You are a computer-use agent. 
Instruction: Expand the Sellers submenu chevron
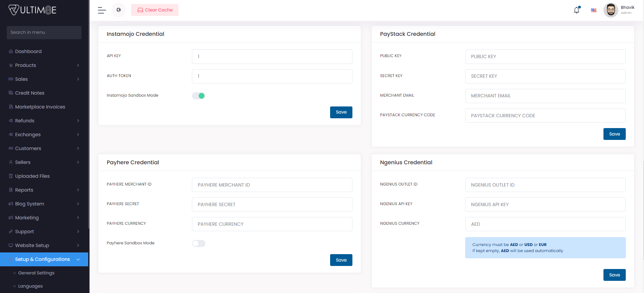[x=78, y=162]
